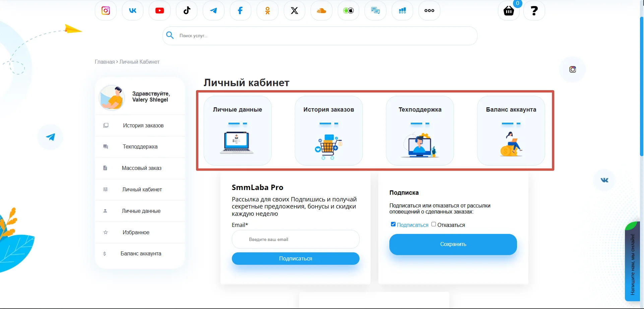Image resolution: width=644 pixels, height=309 pixels.
Task: Open Баланс аккаунта in the sidebar menu
Action: coord(140,254)
